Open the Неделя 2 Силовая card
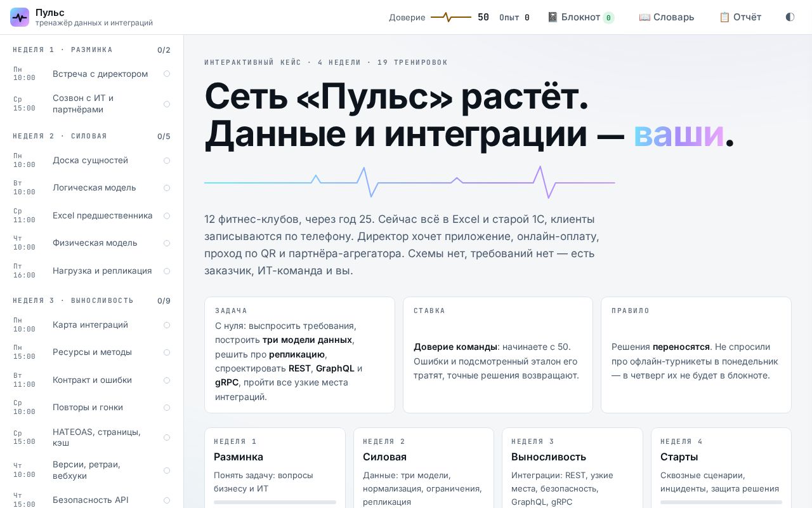 pyautogui.click(x=424, y=468)
